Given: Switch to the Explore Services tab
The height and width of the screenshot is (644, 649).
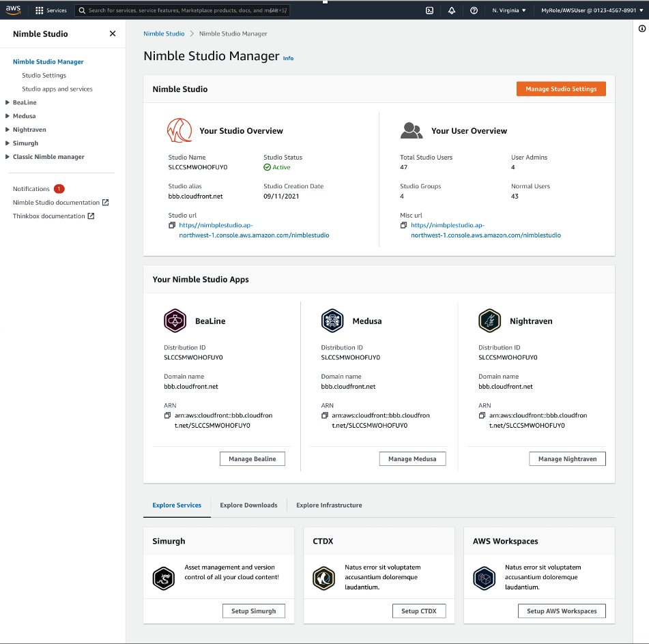Looking at the screenshot, I should 177,506.
